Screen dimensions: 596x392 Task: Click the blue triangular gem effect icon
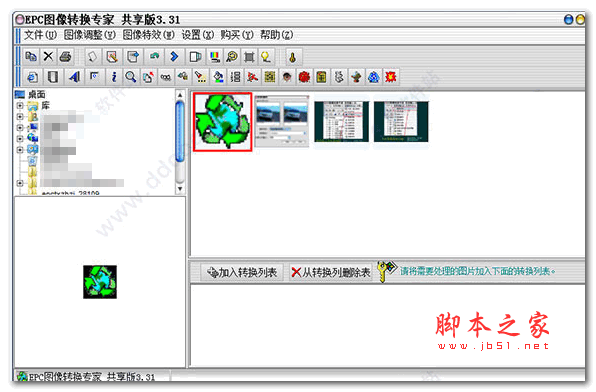(374, 77)
